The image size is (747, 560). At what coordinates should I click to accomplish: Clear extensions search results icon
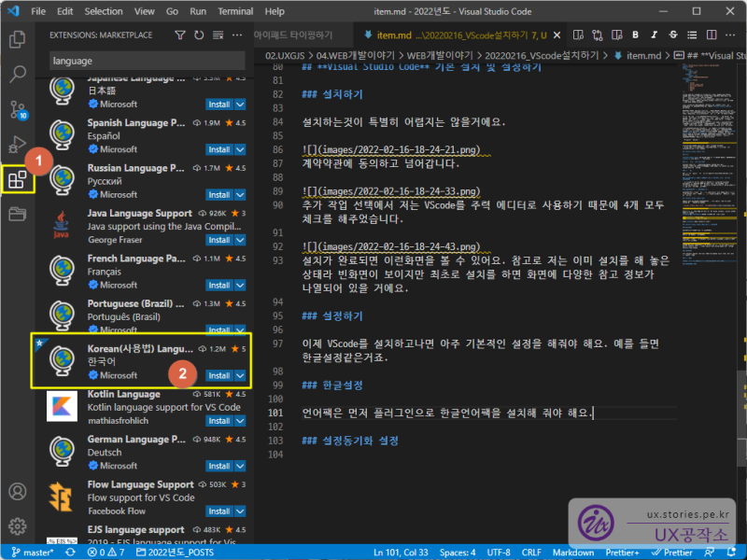(218, 35)
